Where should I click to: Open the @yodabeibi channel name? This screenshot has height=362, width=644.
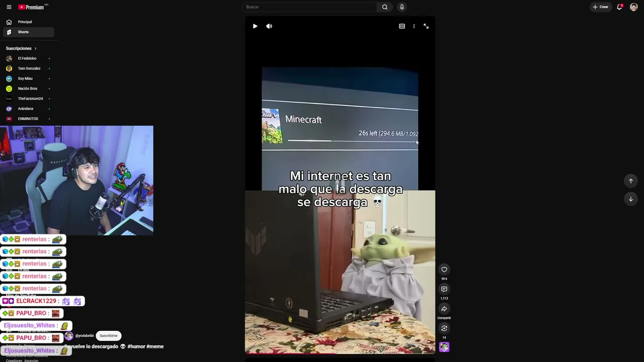(x=85, y=336)
